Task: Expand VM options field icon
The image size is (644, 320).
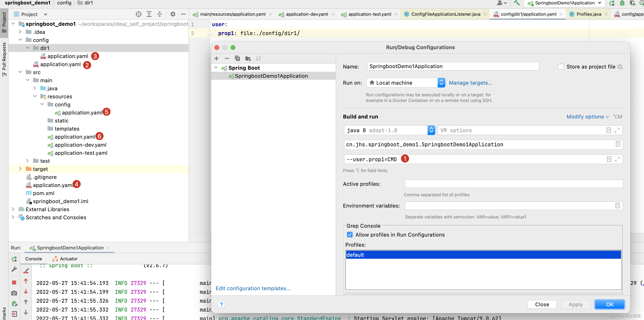Action: point(617,130)
